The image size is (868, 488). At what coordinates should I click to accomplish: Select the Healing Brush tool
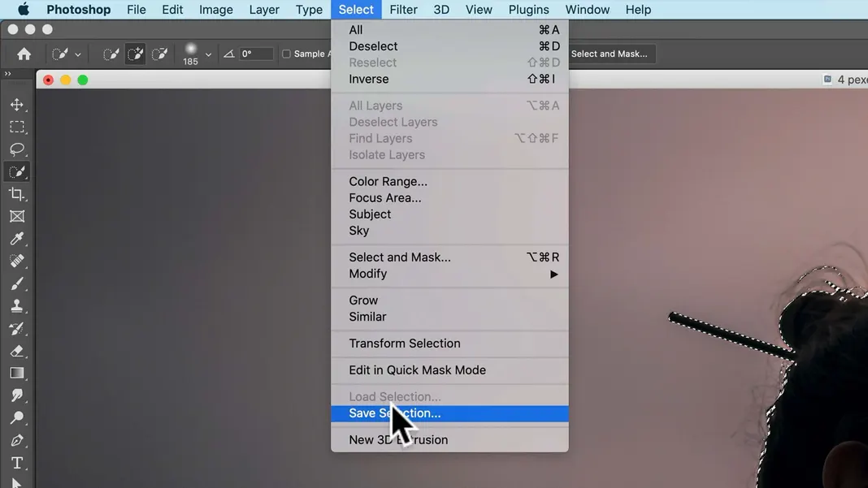pyautogui.click(x=17, y=261)
